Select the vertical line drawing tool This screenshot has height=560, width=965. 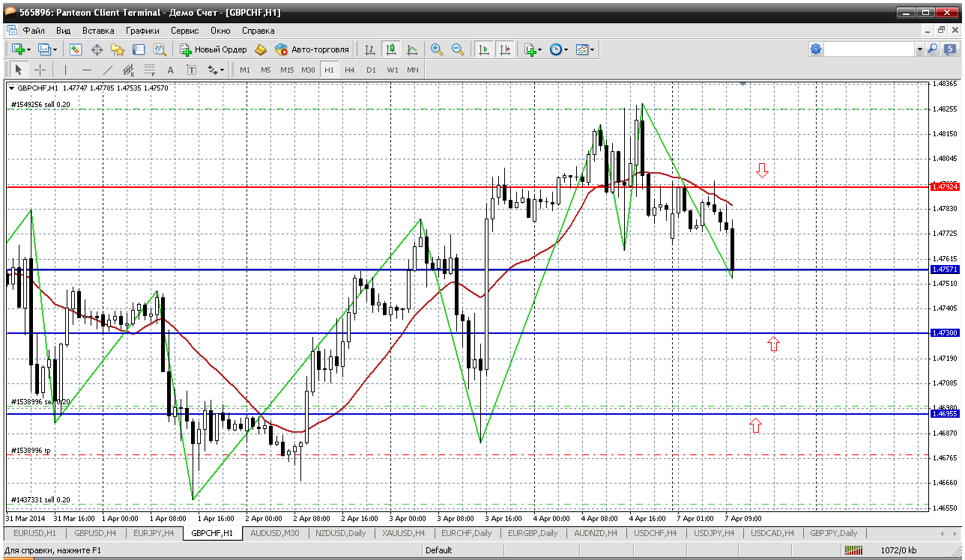(65, 70)
